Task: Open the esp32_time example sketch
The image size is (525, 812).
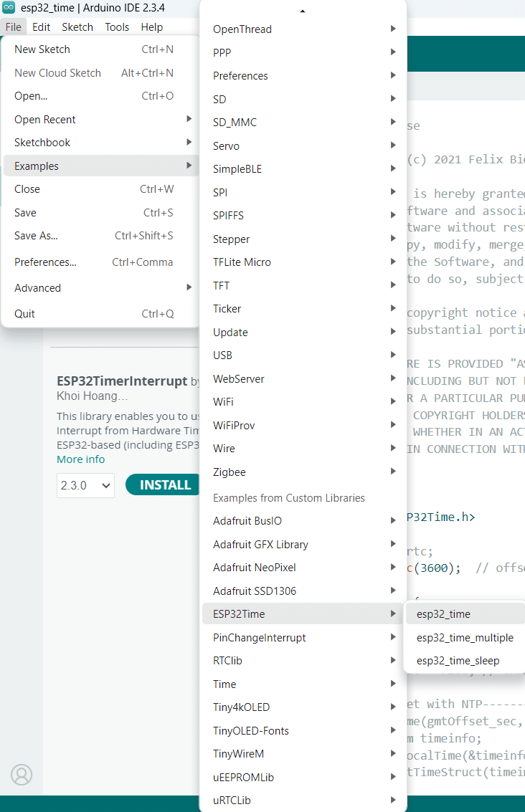Action: pyautogui.click(x=465, y=614)
